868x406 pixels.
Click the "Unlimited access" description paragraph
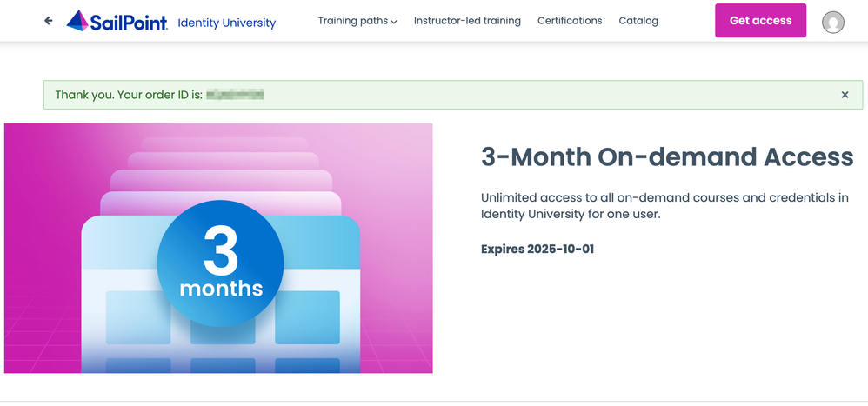(664, 205)
